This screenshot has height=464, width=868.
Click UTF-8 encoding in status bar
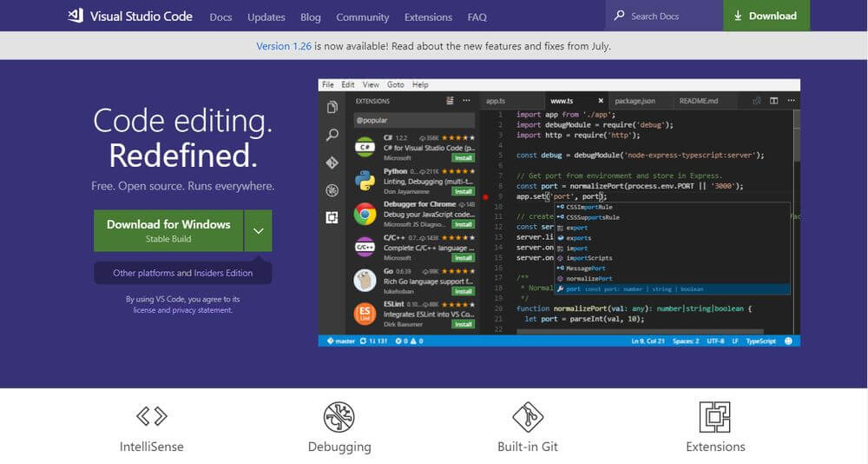tap(715, 341)
